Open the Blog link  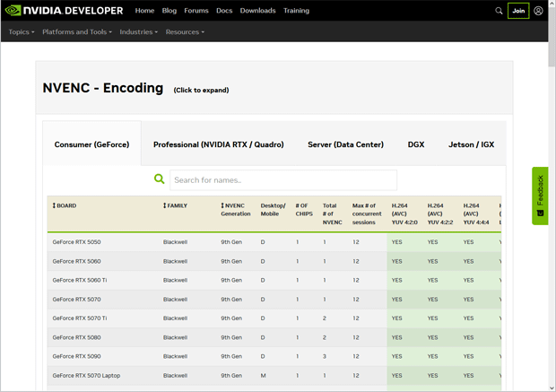pyautogui.click(x=169, y=11)
